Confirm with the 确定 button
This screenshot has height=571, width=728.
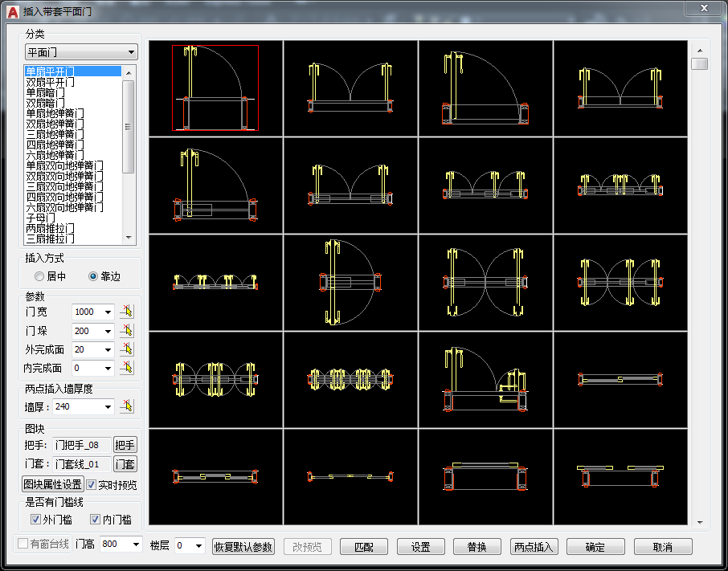click(x=595, y=547)
